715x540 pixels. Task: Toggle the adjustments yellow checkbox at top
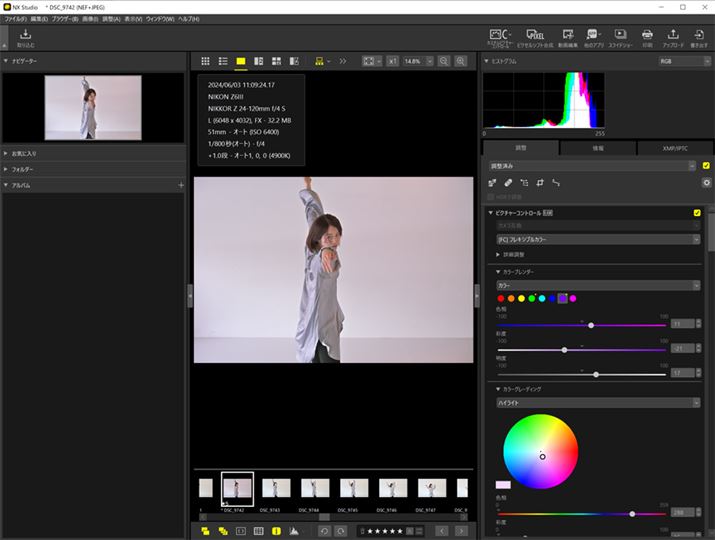(706, 165)
